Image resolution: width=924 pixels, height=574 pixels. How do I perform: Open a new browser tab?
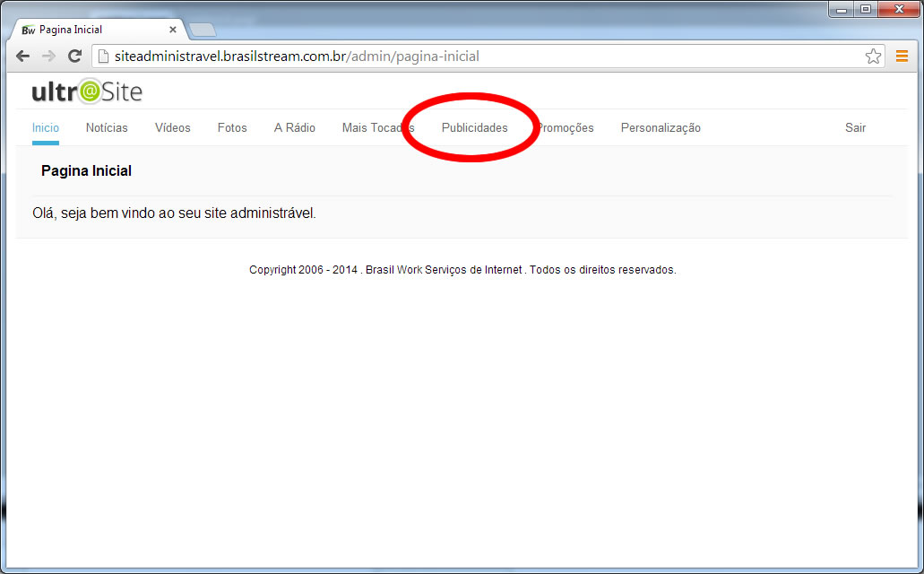tap(203, 29)
